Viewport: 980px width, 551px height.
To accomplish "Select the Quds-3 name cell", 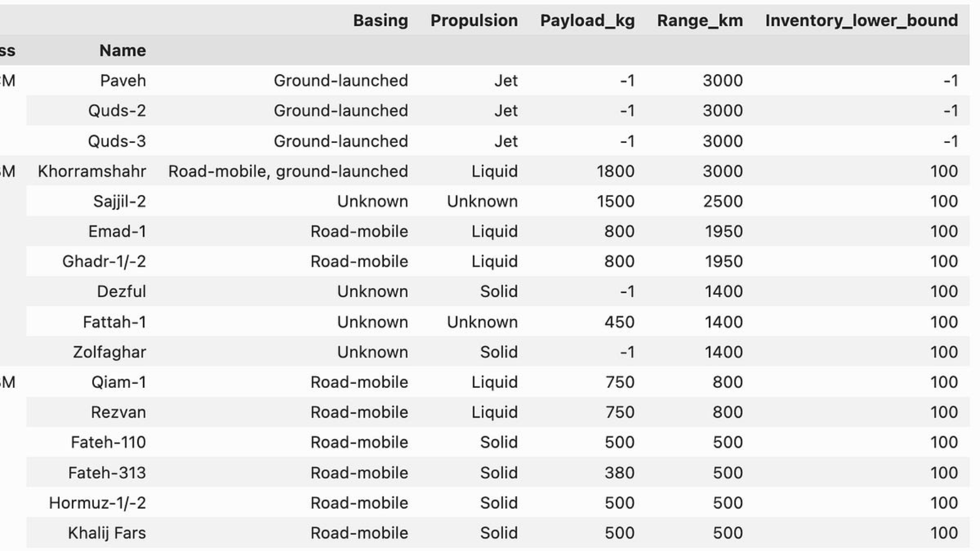I will (x=117, y=142).
